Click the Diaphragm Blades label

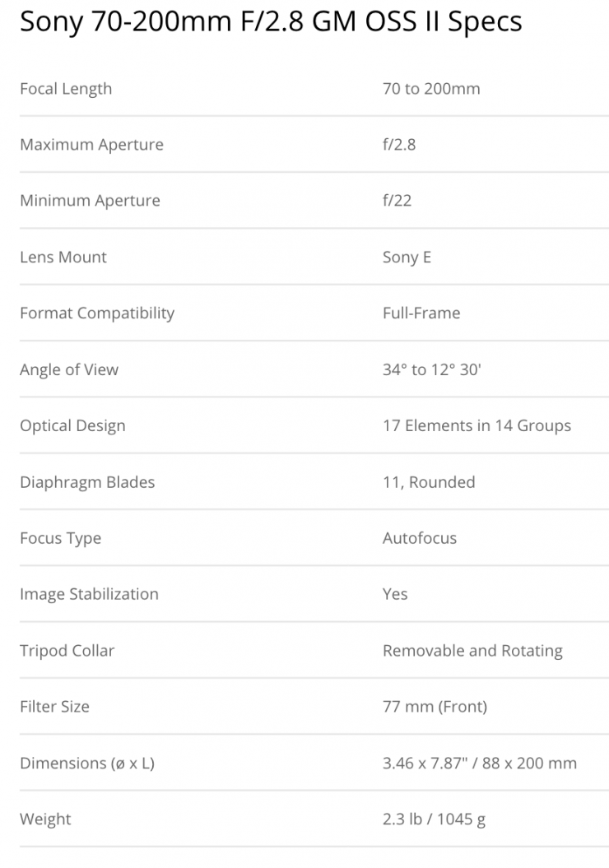click(87, 482)
